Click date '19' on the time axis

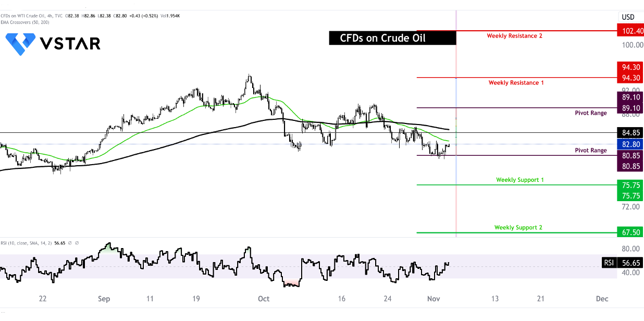click(x=196, y=299)
